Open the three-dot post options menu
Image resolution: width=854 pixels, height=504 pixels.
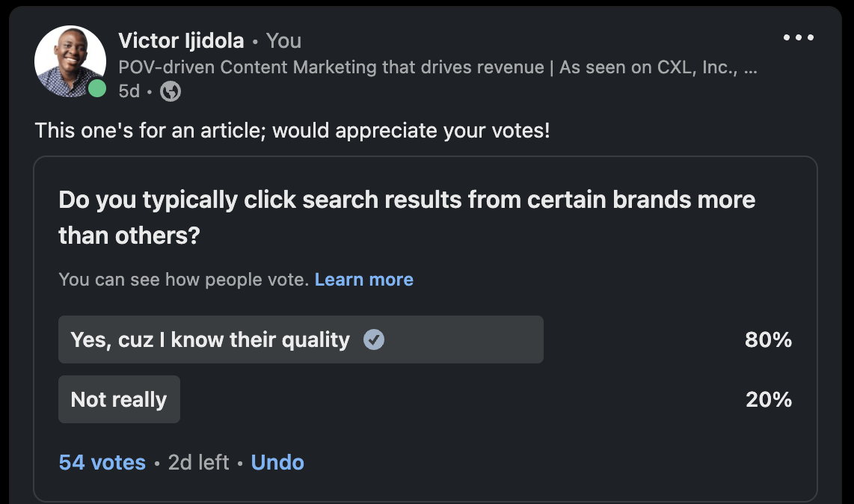799,37
